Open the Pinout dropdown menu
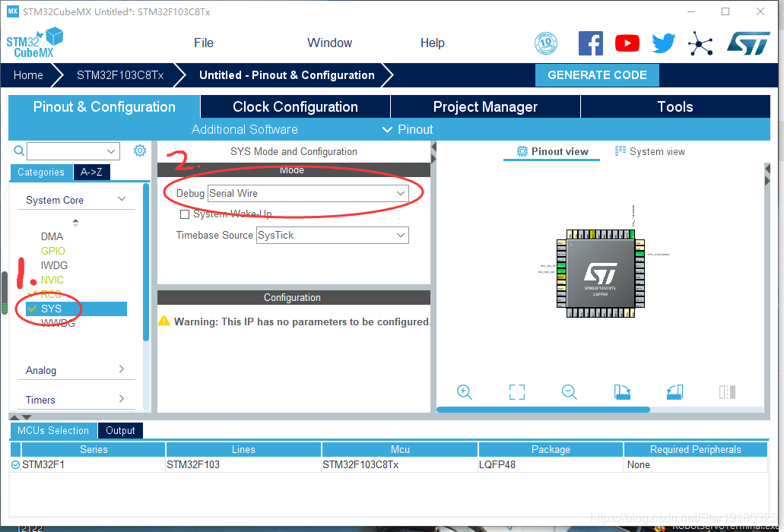The width and height of the screenshot is (784, 532). pyautogui.click(x=408, y=129)
